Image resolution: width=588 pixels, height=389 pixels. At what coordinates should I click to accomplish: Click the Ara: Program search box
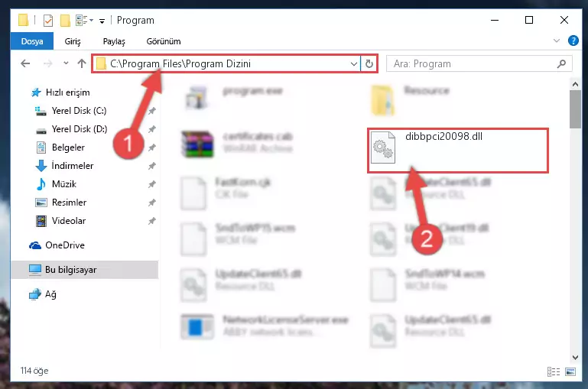pos(479,64)
